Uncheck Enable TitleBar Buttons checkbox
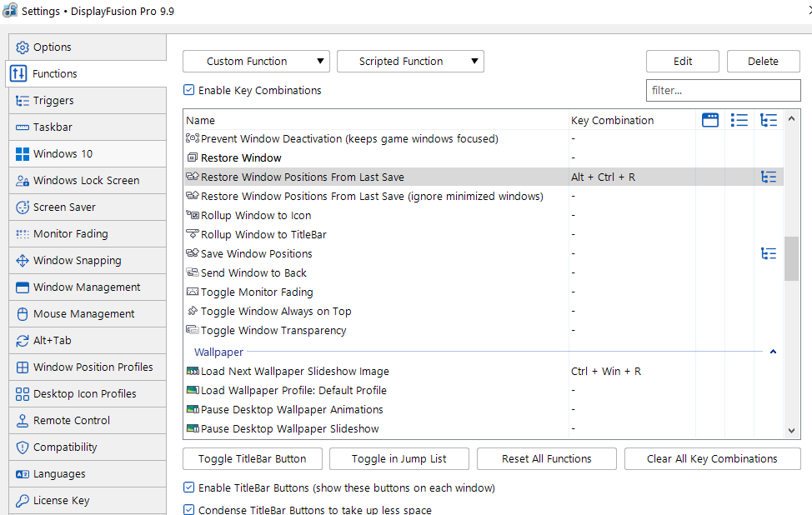This screenshot has height=515, width=812. point(189,487)
